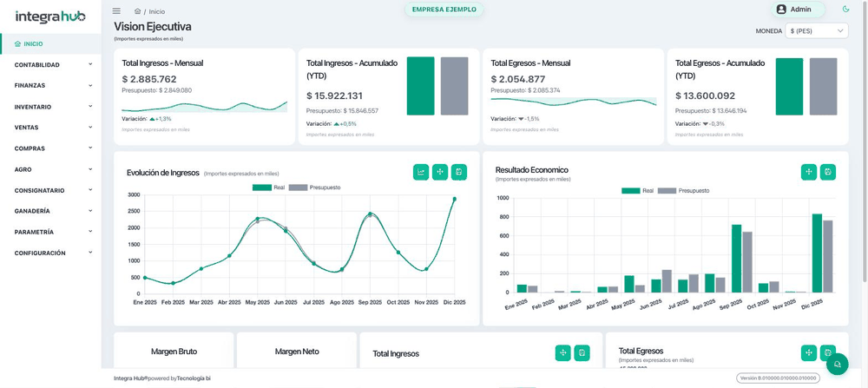Click the Inicio breadcrumb text
This screenshot has width=868, height=388.
[156, 11]
